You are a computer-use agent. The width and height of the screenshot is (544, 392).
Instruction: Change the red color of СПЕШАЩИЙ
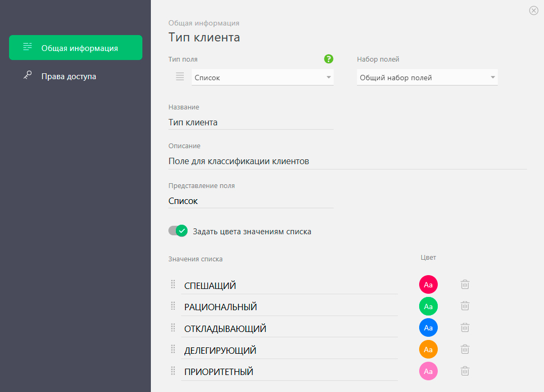428,285
